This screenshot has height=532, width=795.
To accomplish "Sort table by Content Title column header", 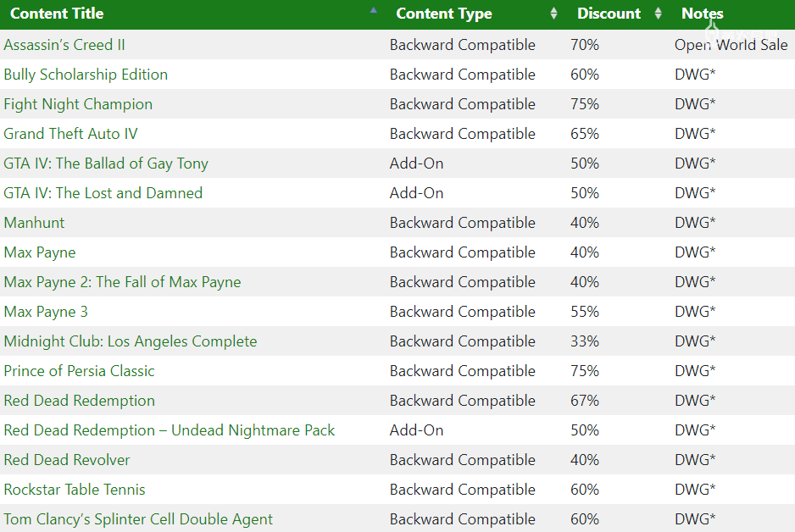I will tap(57, 14).
